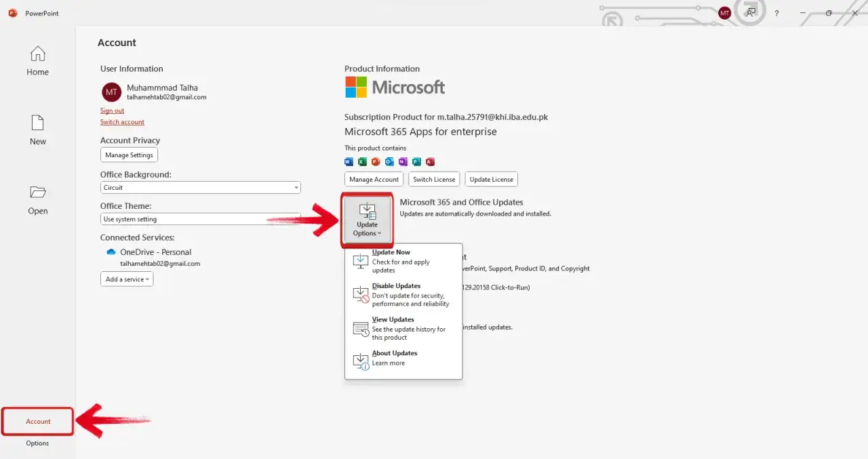The image size is (868, 459).
Task: Click the MT account avatar in title bar
Action: coord(724,12)
